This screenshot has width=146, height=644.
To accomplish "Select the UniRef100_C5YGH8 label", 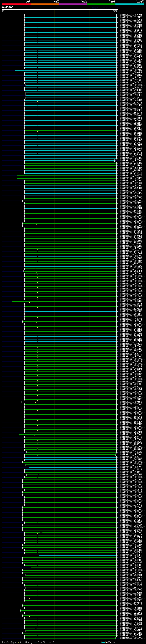I will [131, 50].
